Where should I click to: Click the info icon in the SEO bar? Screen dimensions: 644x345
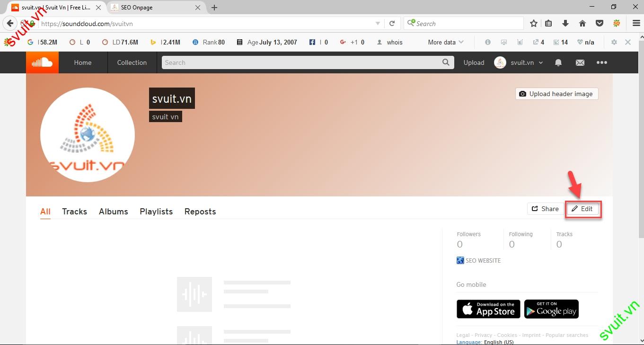click(488, 42)
